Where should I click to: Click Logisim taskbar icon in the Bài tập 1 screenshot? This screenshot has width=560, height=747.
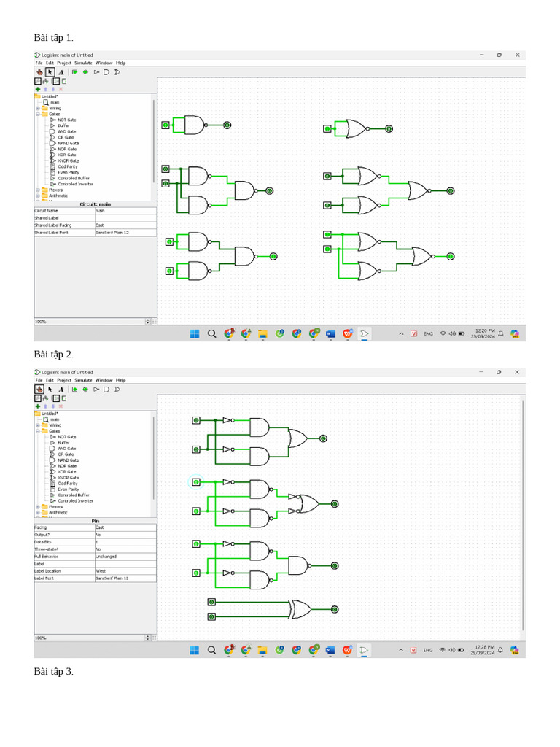point(365,334)
